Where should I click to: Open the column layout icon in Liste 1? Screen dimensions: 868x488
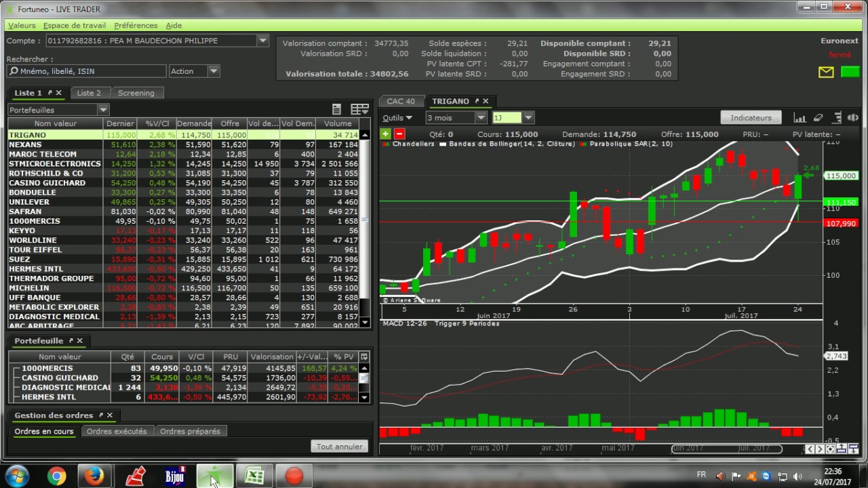359,109
